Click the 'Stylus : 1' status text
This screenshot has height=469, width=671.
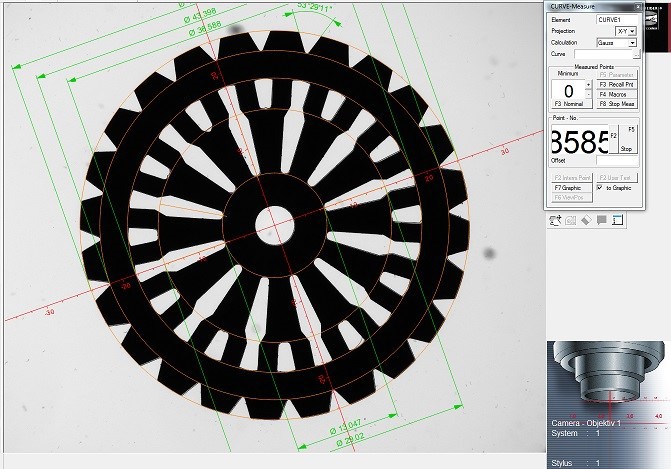[x=575, y=463]
